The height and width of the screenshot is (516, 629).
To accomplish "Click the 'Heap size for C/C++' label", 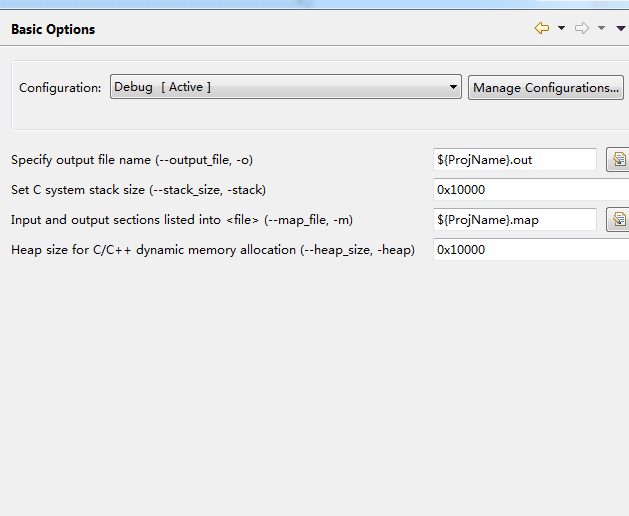I will coord(212,250).
